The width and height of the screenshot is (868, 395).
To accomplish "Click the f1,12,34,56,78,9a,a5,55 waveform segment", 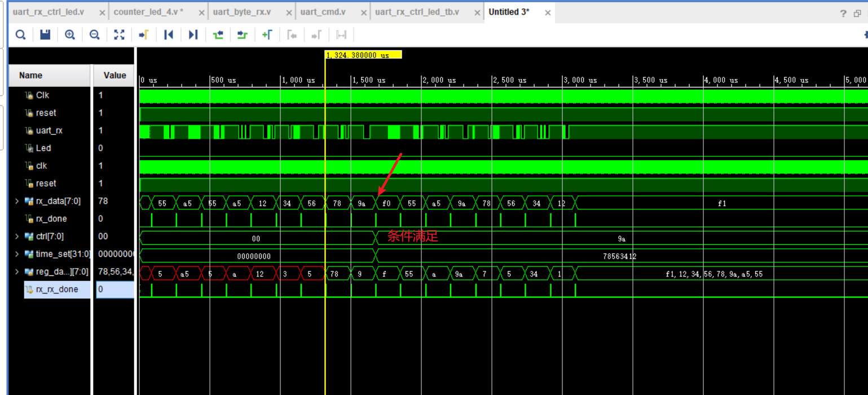I will click(715, 274).
